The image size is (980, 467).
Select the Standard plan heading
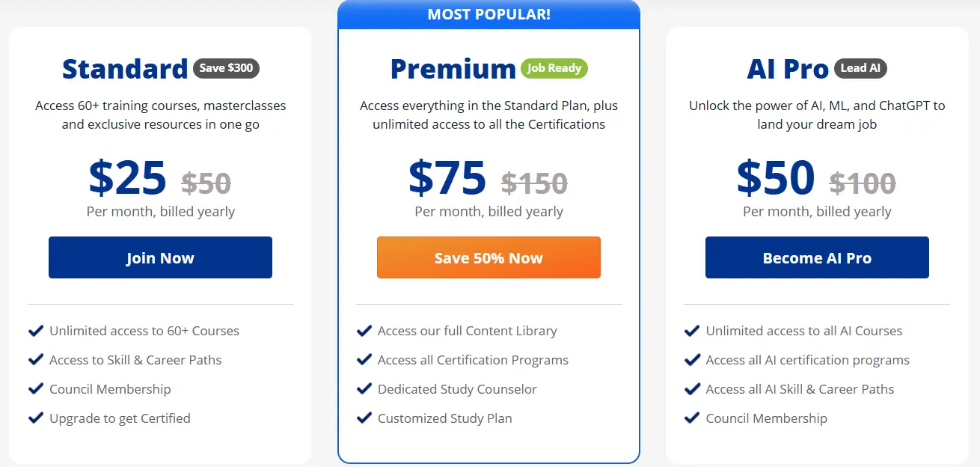[125, 69]
